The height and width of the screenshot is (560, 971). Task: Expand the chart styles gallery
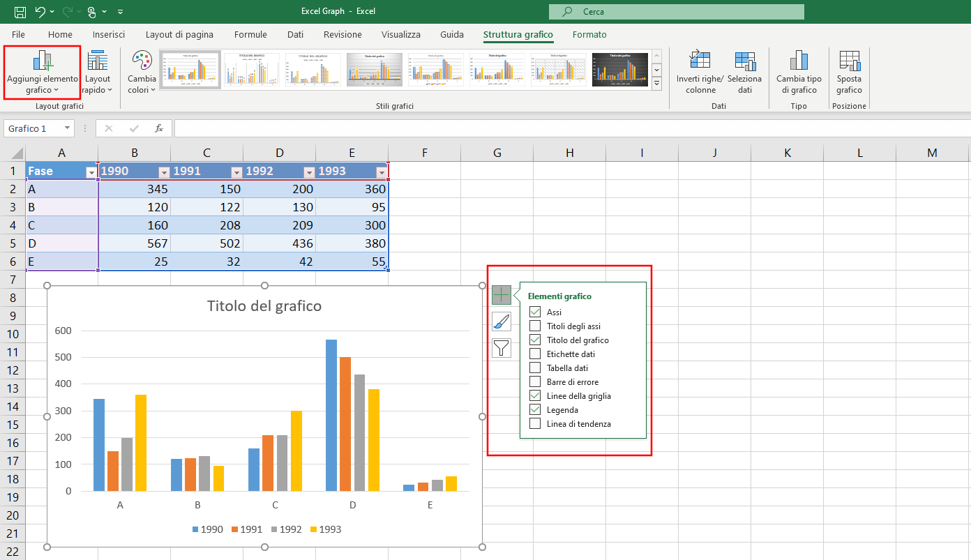(x=656, y=84)
